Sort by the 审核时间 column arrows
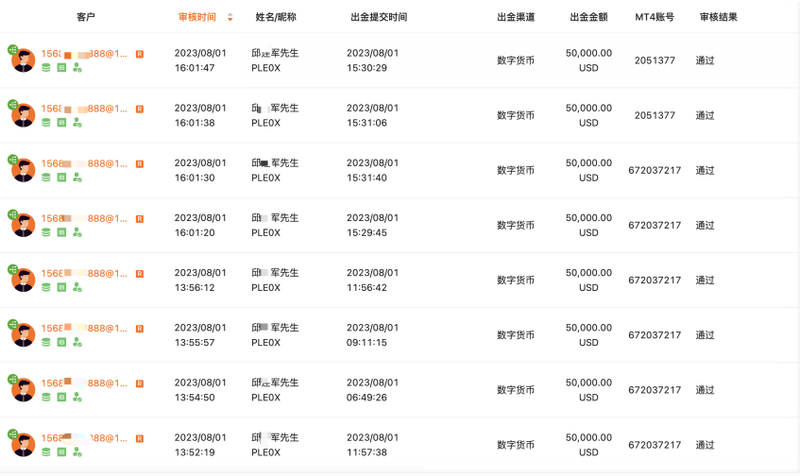Screen dimensions: 800x476 pyautogui.click(x=230, y=17)
